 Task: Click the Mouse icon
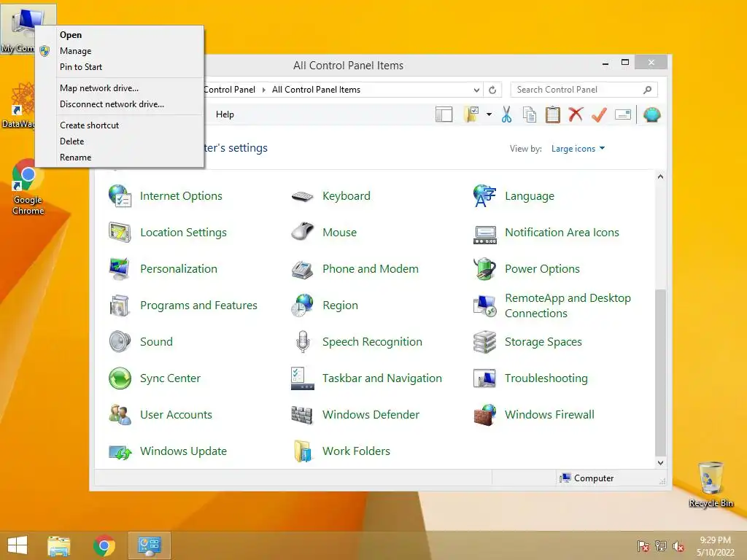(x=303, y=233)
